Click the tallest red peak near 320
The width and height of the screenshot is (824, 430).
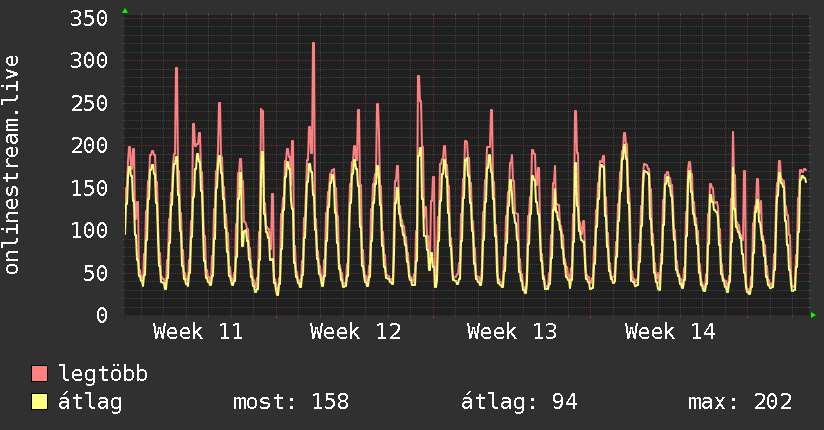point(313,45)
